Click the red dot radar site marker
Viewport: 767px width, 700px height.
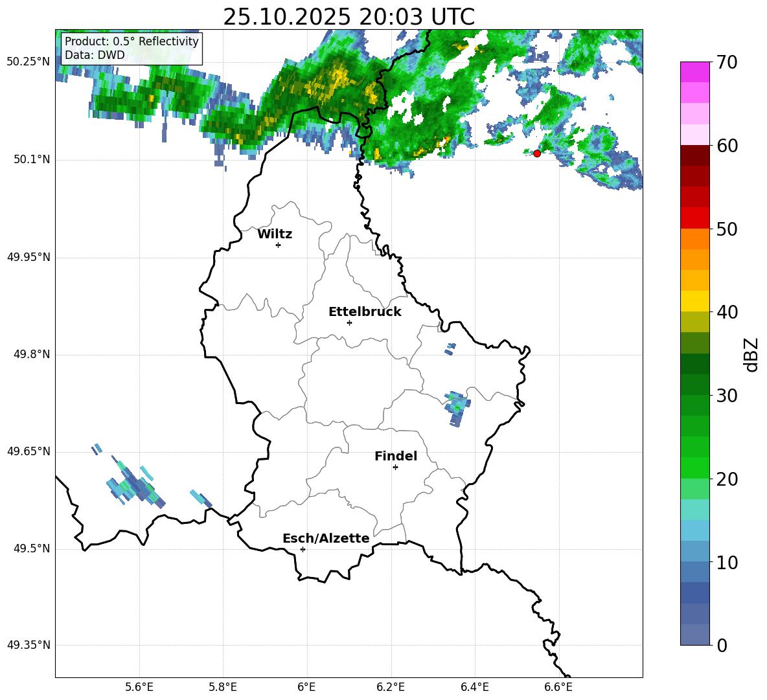coord(536,153)
